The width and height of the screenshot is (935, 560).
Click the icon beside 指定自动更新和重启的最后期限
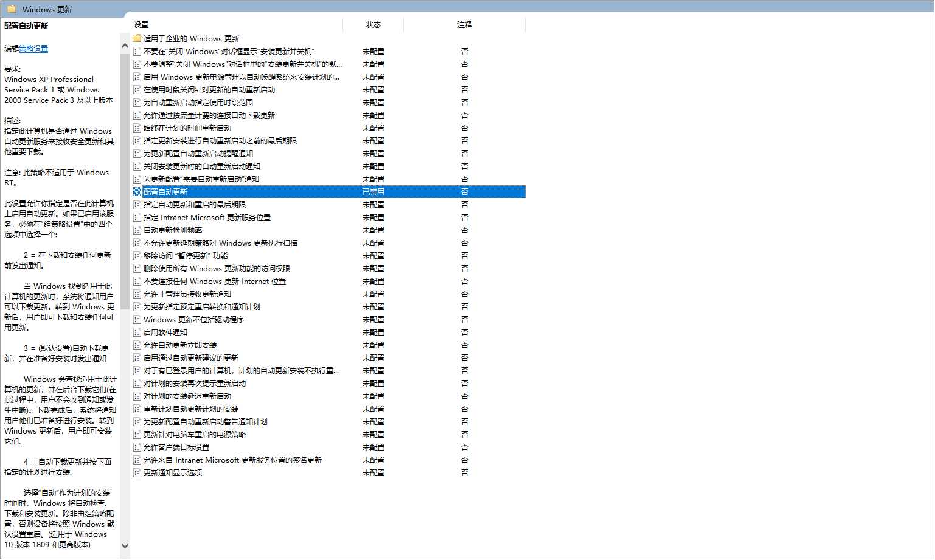[137, 204]
